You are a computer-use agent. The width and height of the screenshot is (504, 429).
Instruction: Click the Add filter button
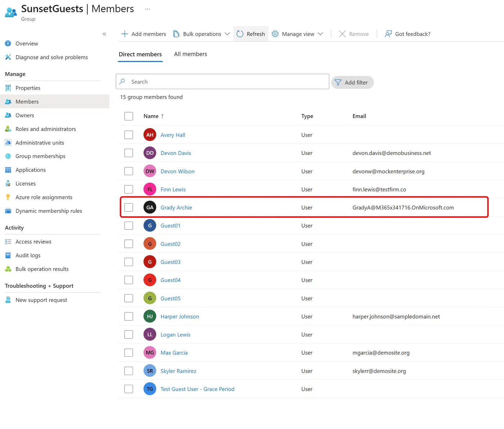point(352,82)
